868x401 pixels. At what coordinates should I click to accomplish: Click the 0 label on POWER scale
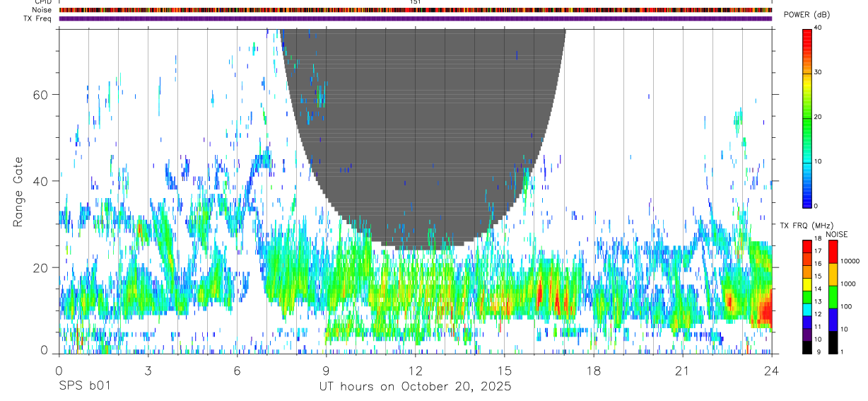(x=816, y=206)
